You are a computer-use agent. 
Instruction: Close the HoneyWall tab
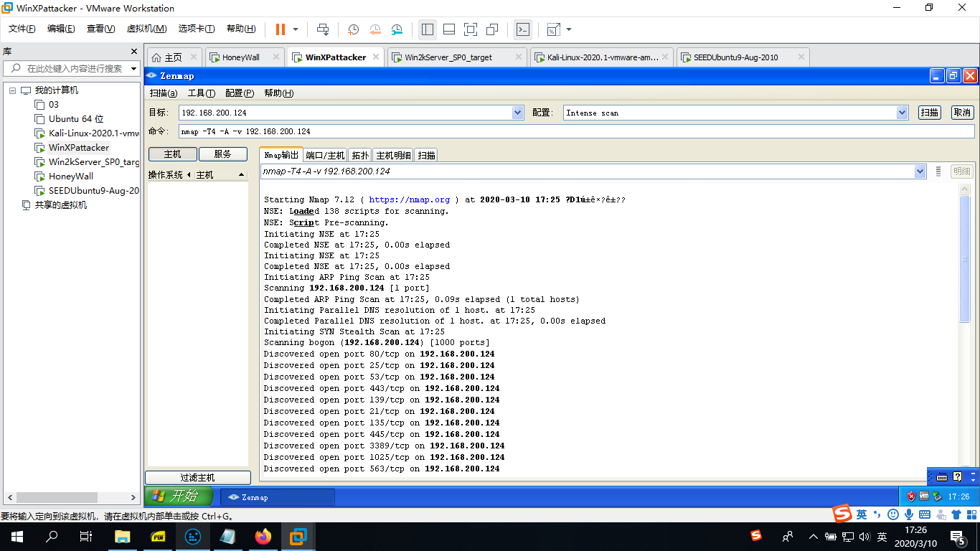(x=276, y=57)
